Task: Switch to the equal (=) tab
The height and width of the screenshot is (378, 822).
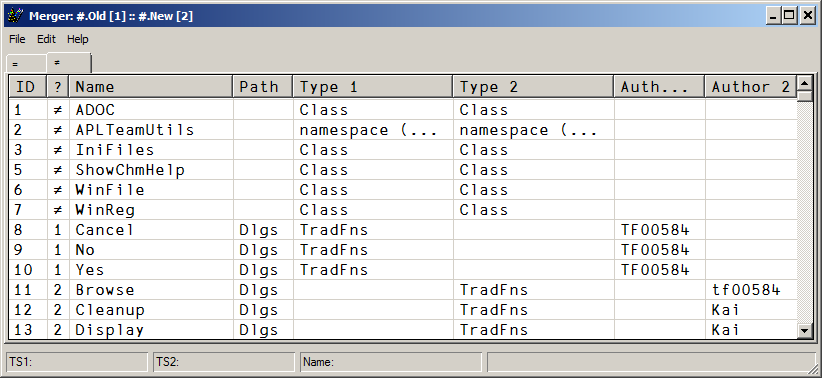Action: click(26, 63)
